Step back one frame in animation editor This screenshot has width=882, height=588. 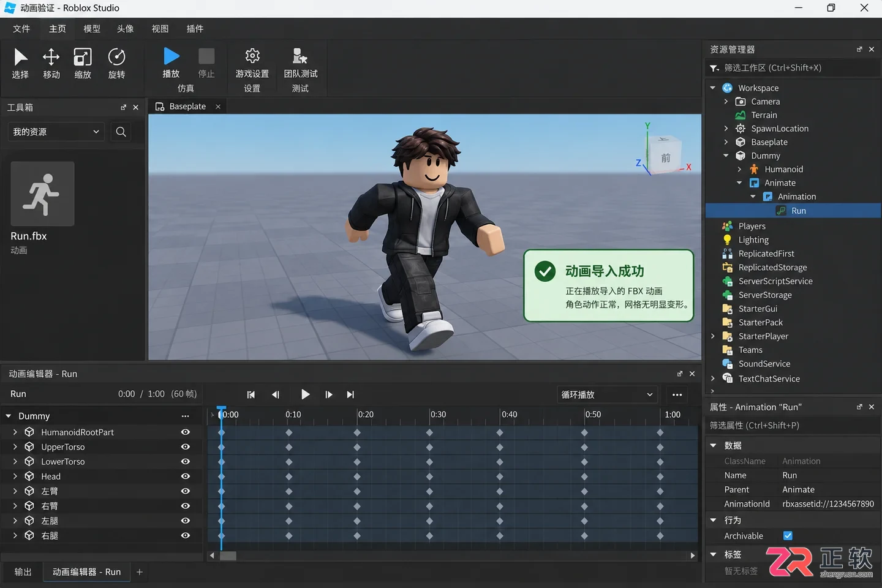pos(276,394)
